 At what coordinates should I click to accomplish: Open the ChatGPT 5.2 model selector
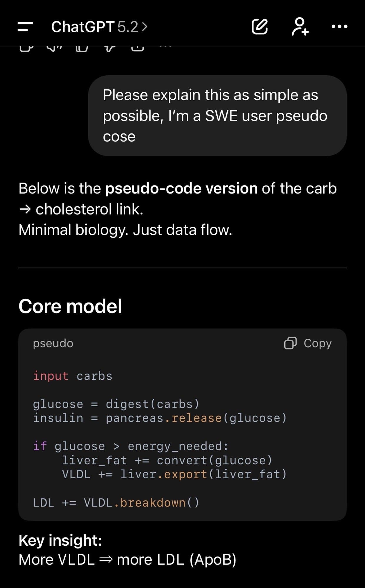[x=94, y=27]
